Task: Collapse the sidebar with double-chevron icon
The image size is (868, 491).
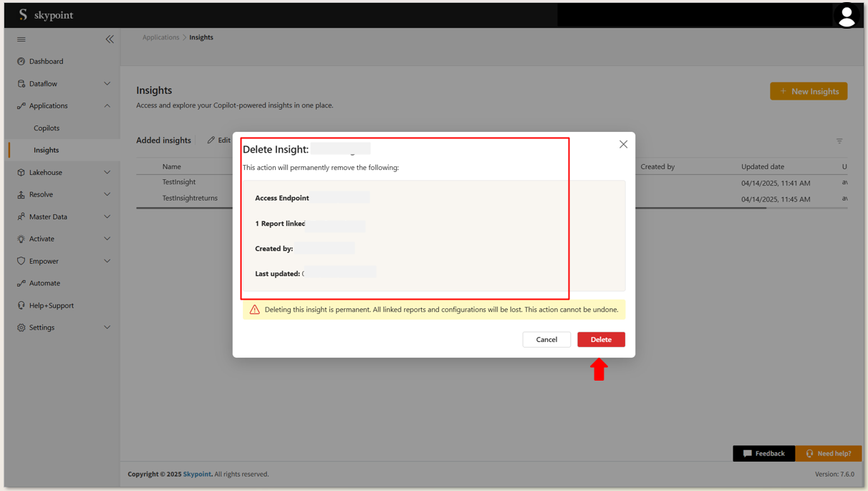Action: tap(110, 39)
